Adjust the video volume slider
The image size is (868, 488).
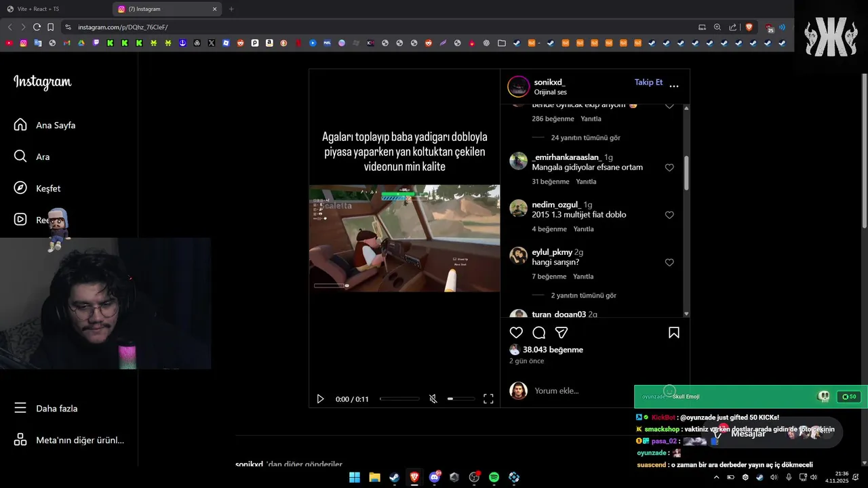pyautogui.click(x=461, y=399)
